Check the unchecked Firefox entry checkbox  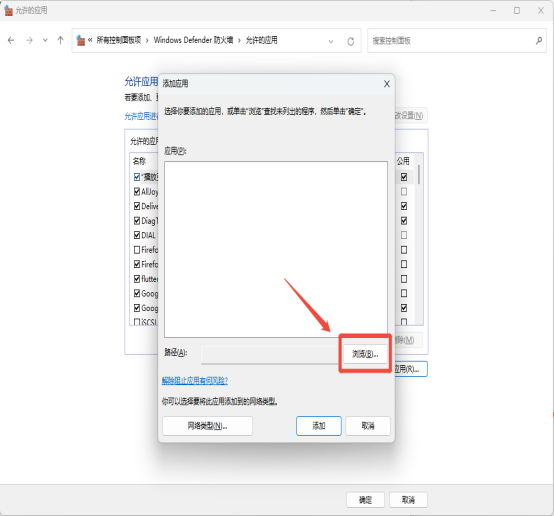(137, 250)
